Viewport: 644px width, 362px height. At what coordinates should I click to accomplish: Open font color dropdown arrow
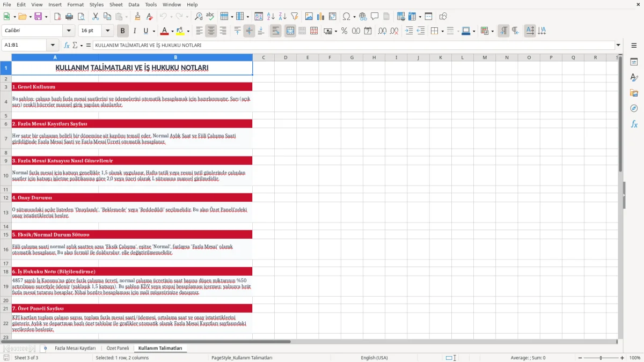[x=173, y=31]
